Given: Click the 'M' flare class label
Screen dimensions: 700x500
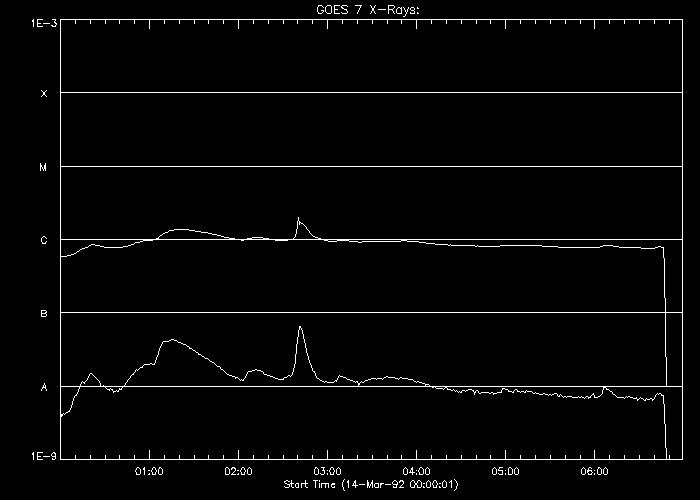Looking at the screenshot, I should click(43, 167).
